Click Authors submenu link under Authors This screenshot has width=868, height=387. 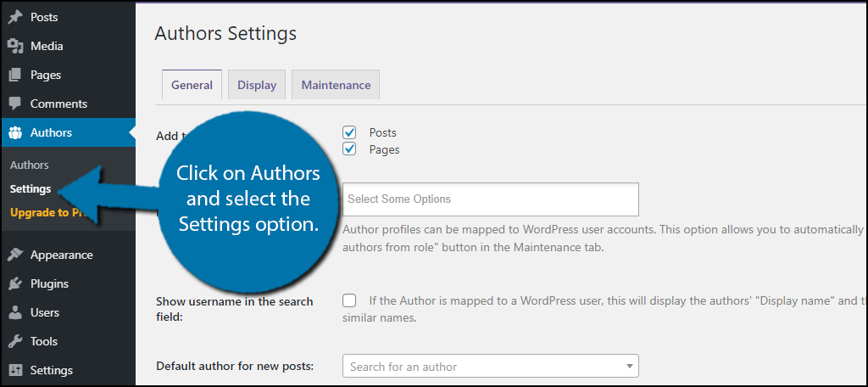(x=30, y=165)
